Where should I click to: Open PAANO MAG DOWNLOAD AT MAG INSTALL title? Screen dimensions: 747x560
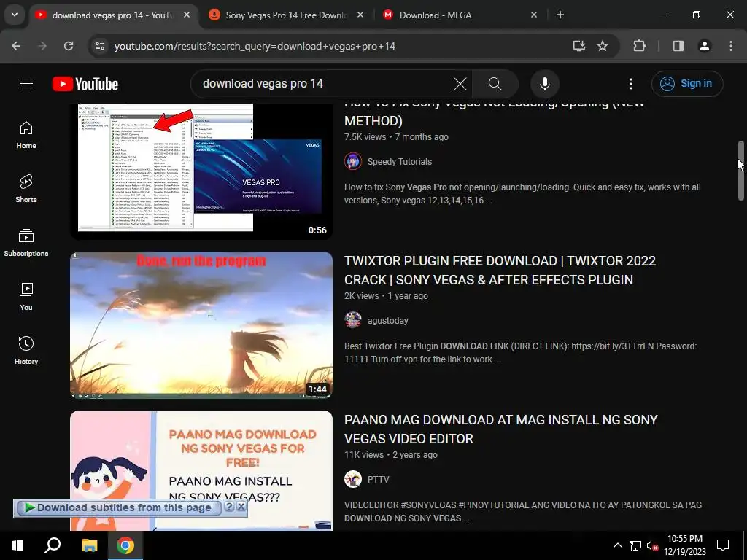pos(500,429)
